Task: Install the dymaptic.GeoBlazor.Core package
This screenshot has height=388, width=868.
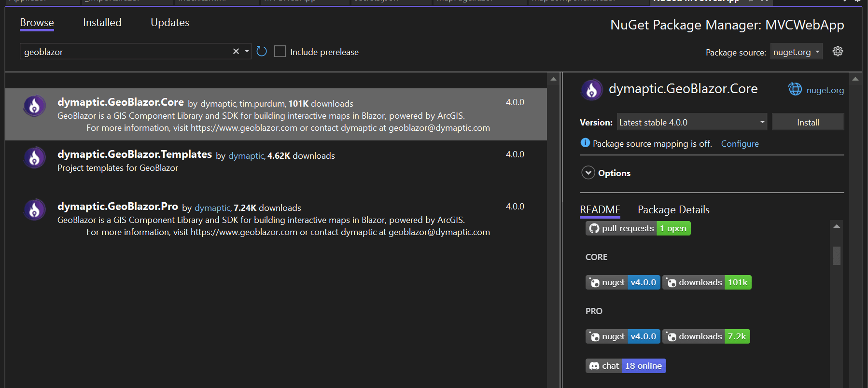Action: (808, 123)
